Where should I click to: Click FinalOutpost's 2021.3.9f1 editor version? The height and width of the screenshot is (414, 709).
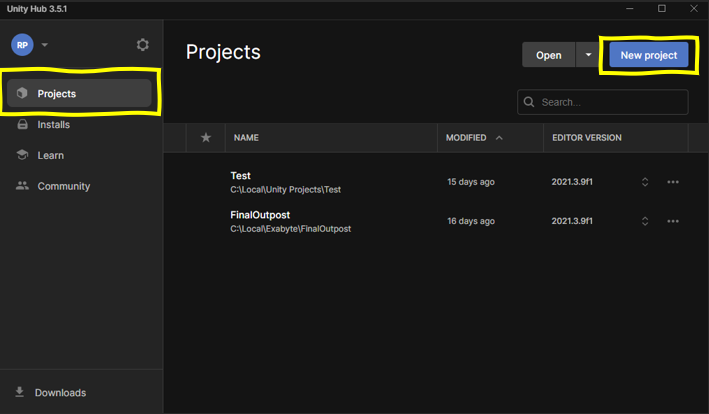pyautogui.click(x=572, y=221)
